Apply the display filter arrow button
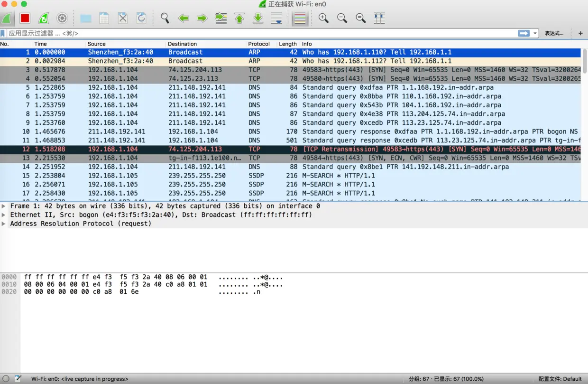 [x=524, y=33]
